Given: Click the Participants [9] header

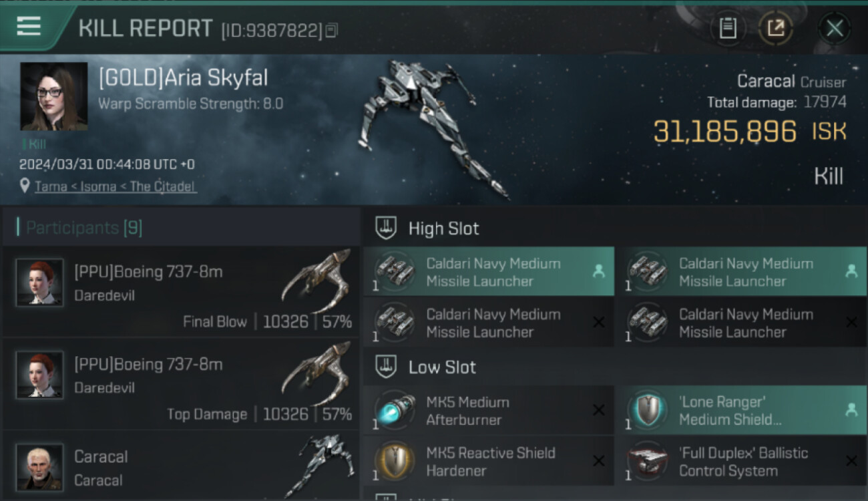Looking at the screenshot, I should tap(84, 228).
